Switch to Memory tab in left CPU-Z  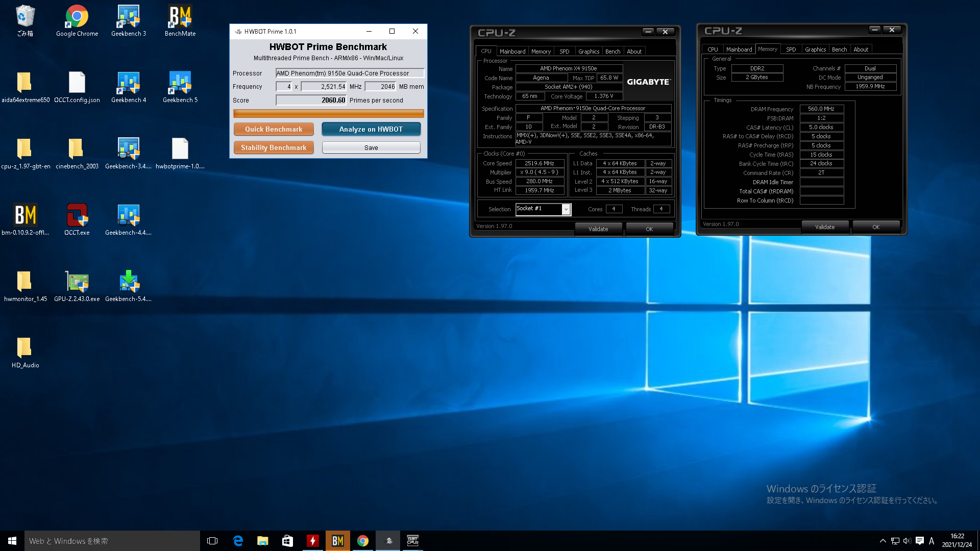point(541,52)
